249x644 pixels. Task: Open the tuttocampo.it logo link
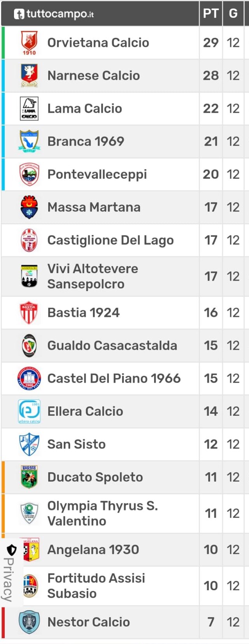pos(54,14)
